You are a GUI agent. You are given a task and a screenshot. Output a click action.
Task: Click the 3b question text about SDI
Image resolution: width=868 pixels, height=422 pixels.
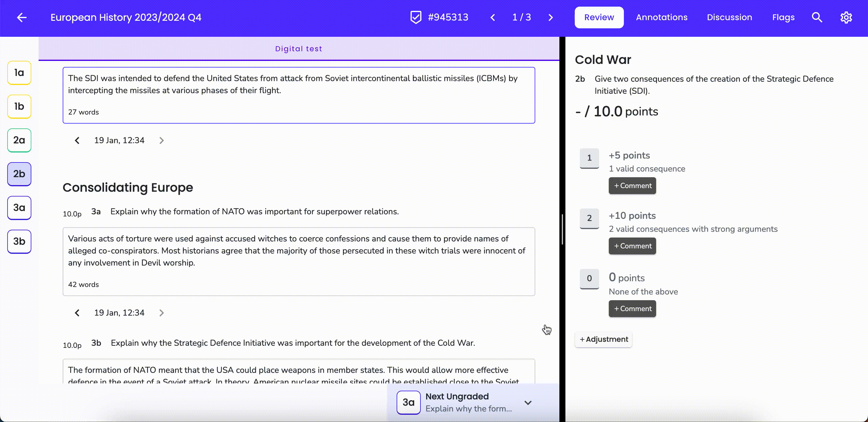pos(293,343)
